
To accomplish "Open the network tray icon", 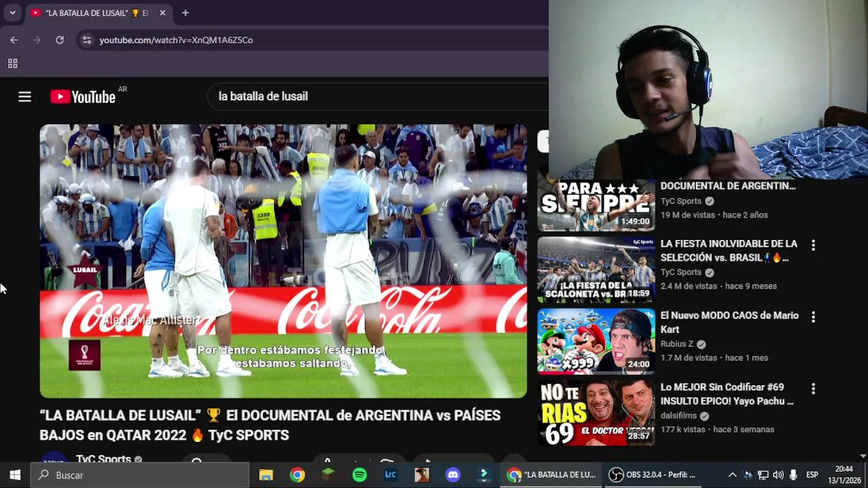I will coord(763,475).
